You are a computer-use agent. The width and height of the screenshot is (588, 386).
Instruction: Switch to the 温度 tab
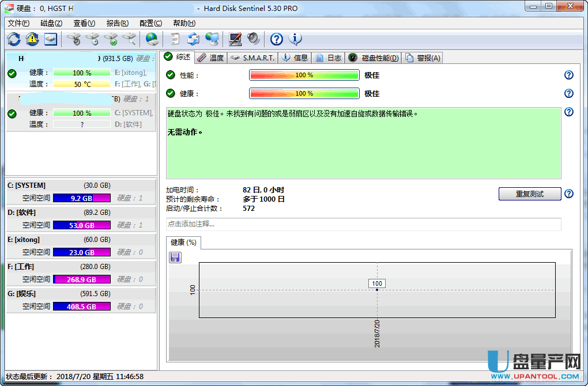211,58
